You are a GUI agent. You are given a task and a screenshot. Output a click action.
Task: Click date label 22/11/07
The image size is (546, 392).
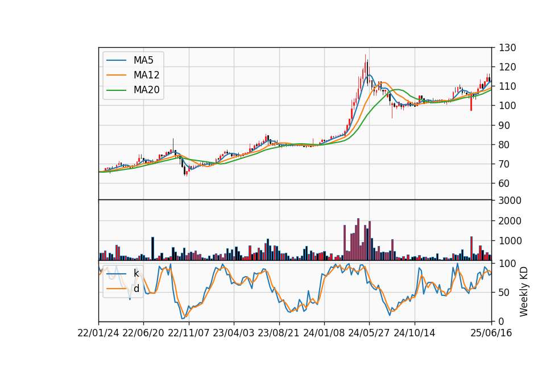coord(189,333)
